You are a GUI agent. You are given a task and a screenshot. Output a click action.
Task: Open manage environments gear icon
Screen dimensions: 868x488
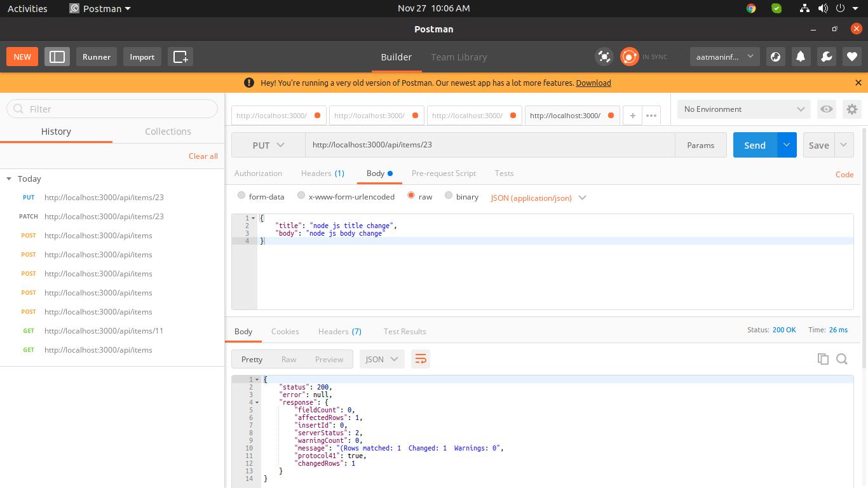click(x=851, y=109)
